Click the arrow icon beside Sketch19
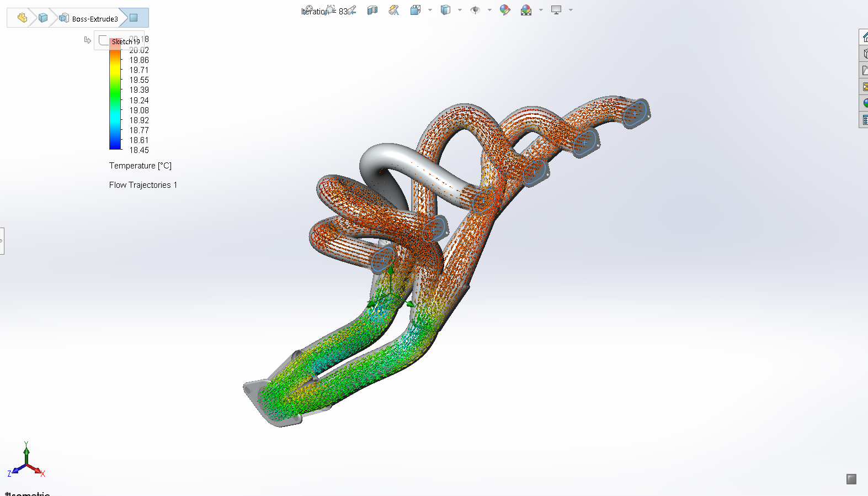Screen dimensions: 868x496 87,40
